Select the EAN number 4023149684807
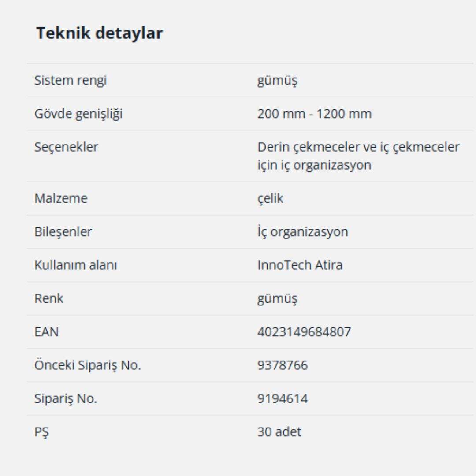Viewport: 476px width, 476px height. (x=304, y=332)
